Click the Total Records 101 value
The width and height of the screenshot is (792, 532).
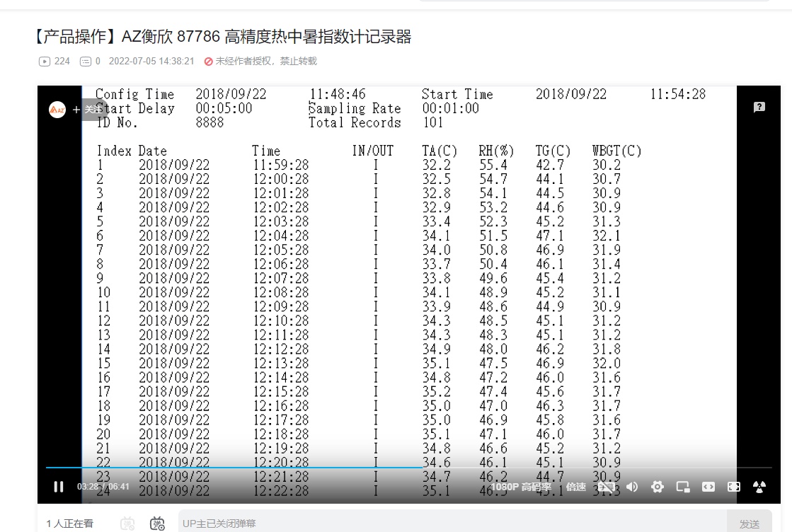coord(433,122)
